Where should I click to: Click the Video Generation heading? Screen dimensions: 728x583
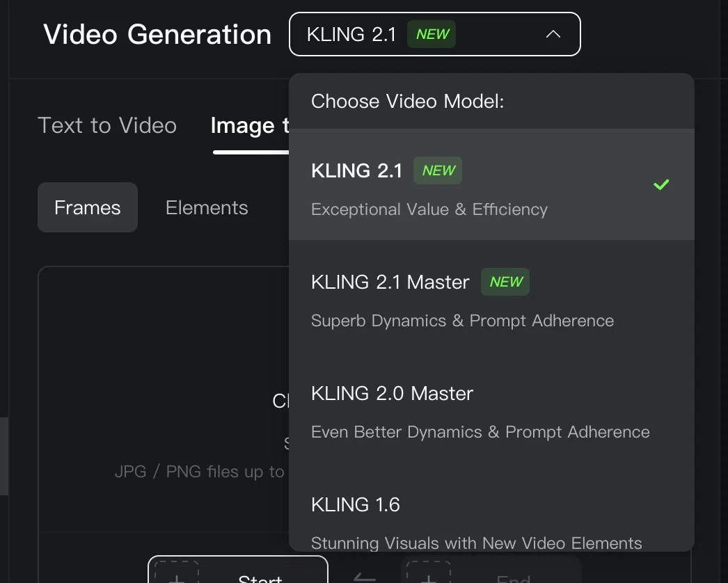(157, 34)
